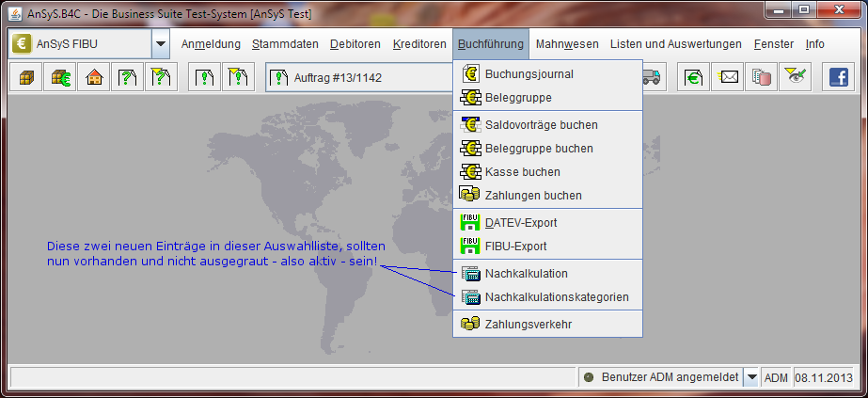The height and width of the screenshot is (398, 868).
Task: Open the AnSyS FIBU module dropdown
Action: pos(160,44)
